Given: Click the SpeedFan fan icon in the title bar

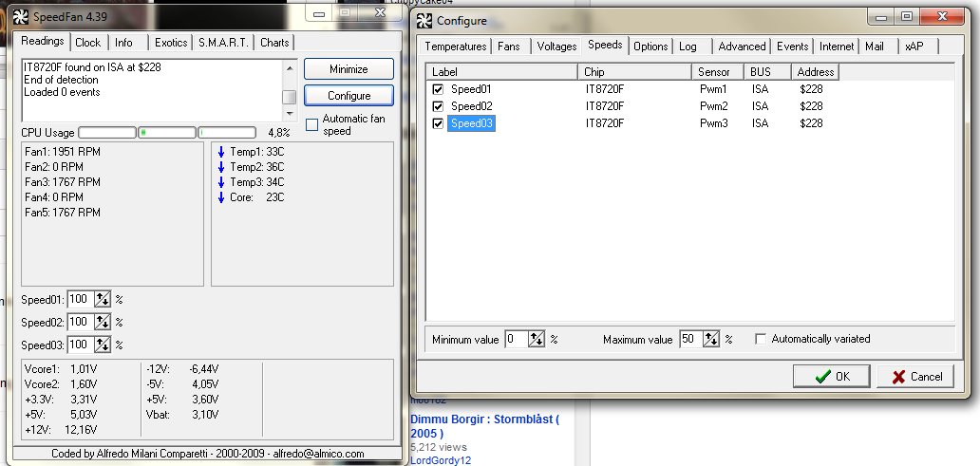Looking at the screenshot, I should pyautogui.click(x=21, y=15).
